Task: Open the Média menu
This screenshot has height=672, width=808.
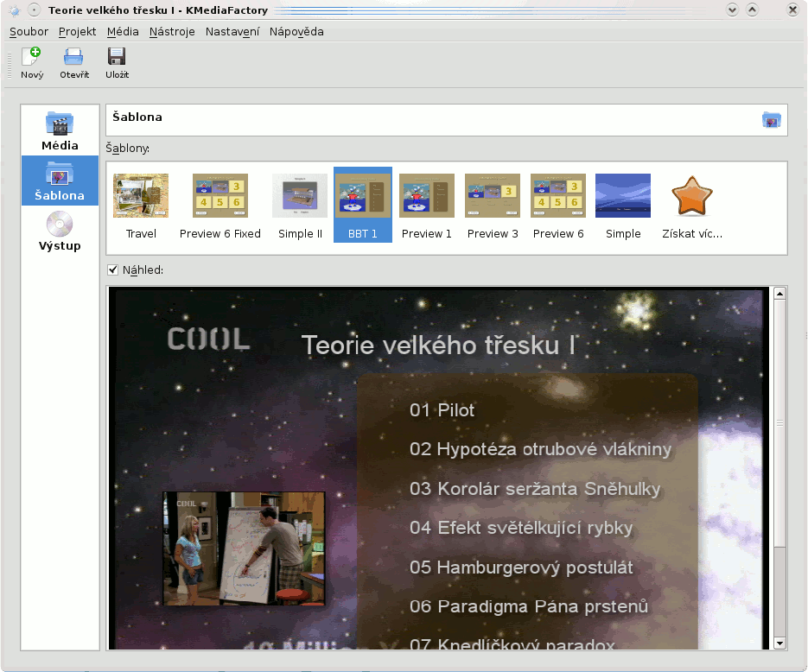Action: click(123, 32)
